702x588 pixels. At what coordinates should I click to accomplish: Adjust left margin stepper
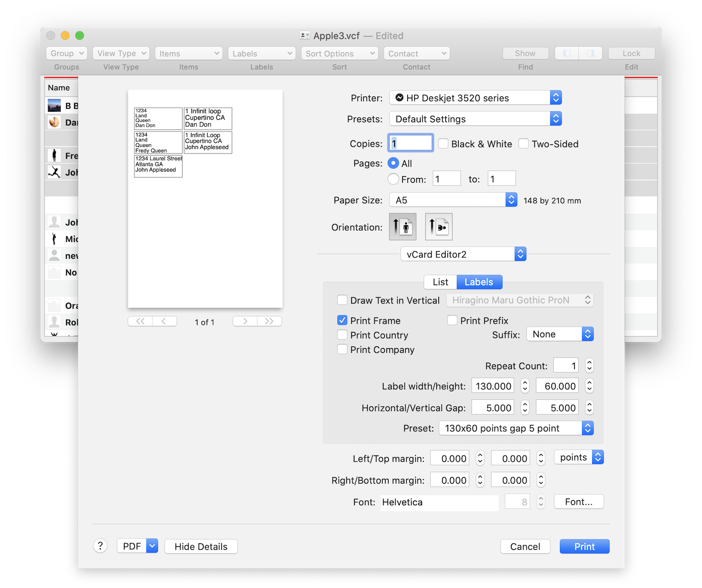[480, 458]
